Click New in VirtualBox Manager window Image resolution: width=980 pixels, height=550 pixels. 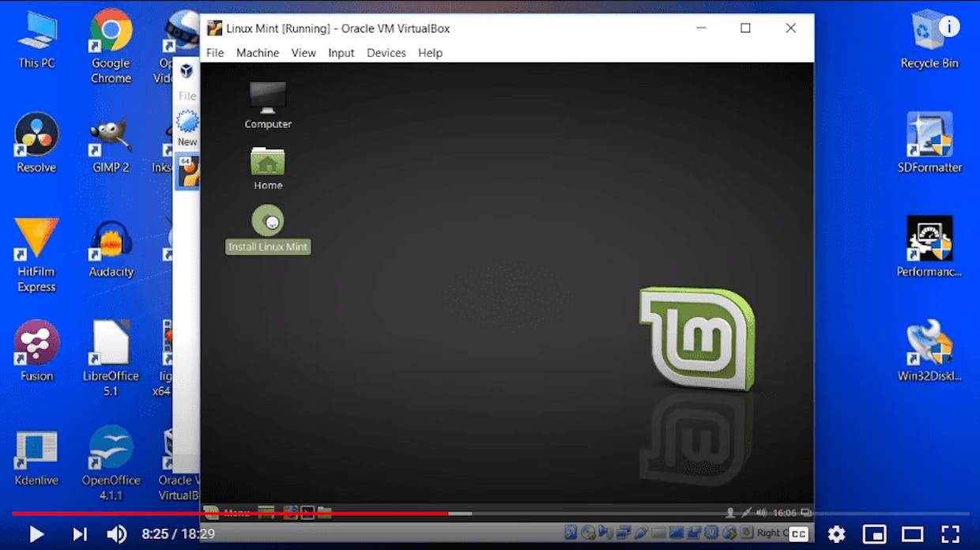point(187,129)
